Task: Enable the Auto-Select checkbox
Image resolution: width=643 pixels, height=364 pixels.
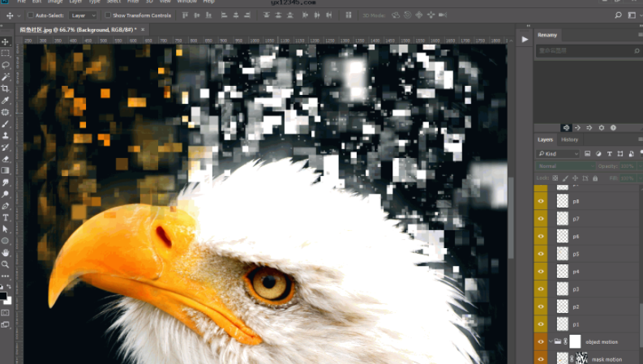Action: [30, 15]
